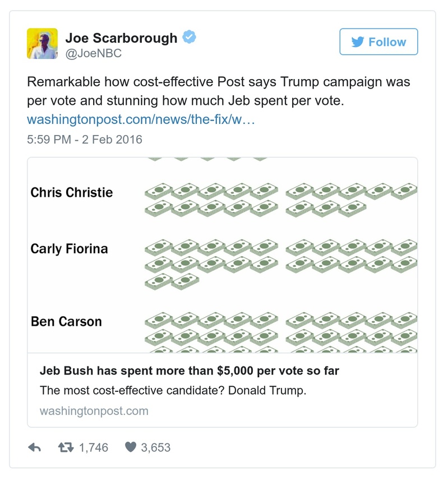Viewport: 448px width, 482px height.
Task: Click the Ben Carson label in chart
Action: click(x=66, y=322)
